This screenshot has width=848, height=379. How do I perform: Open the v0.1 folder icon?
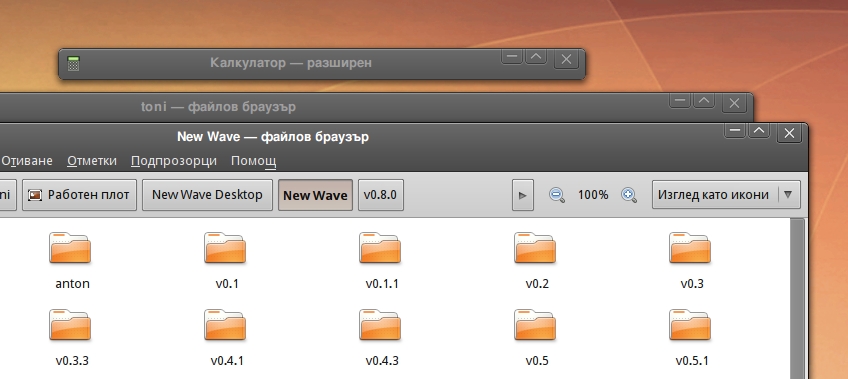[225, 248]
